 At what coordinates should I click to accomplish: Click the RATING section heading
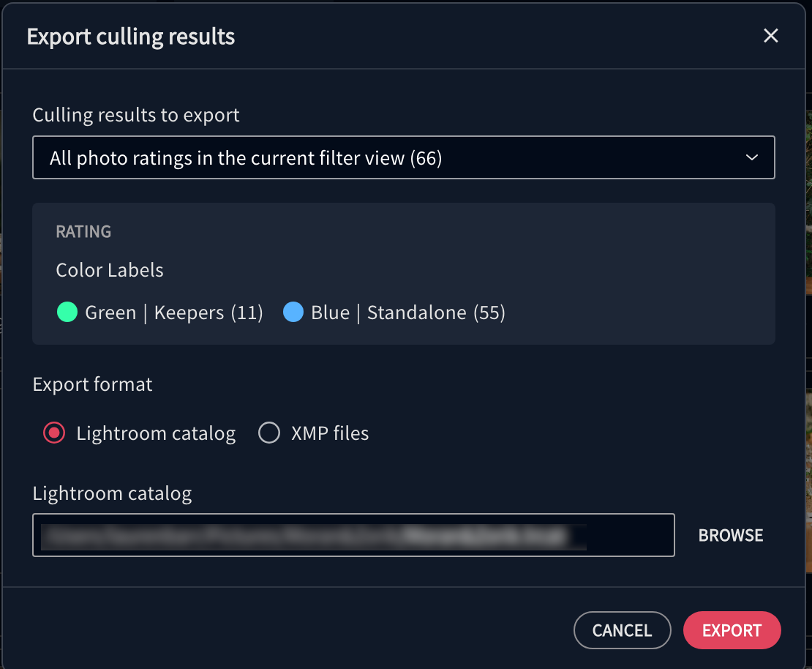point(83,231)
